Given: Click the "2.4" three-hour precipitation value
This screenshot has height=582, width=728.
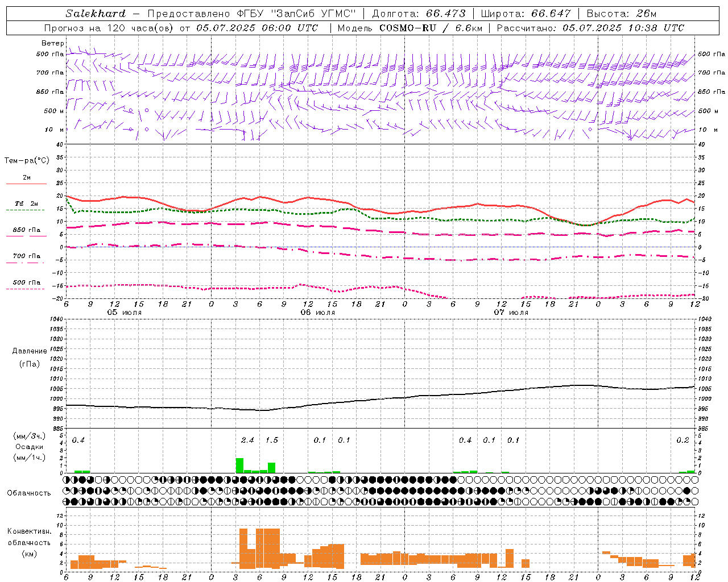Looking at the screenshot, I should pos(247,440).
